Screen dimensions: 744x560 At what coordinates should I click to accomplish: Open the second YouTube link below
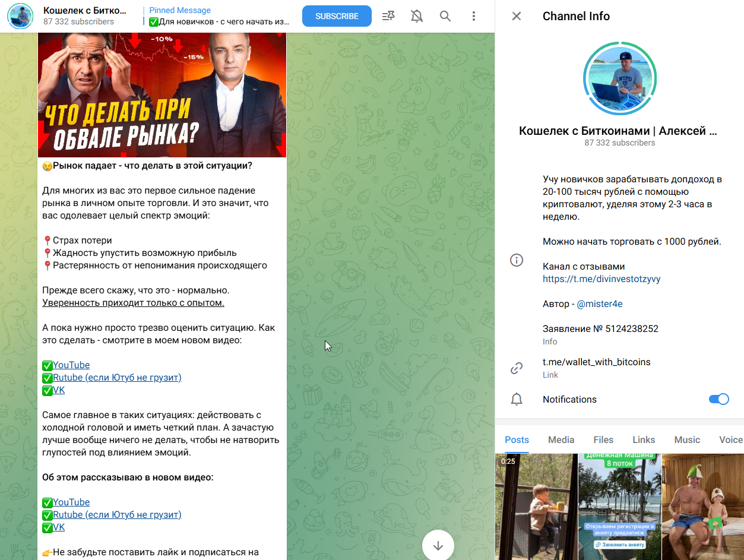click(71, 502)
